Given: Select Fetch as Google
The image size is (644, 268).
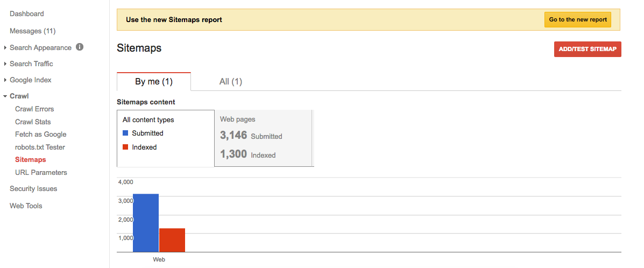Looking at the screenshot, I should [x=40, y=134].
